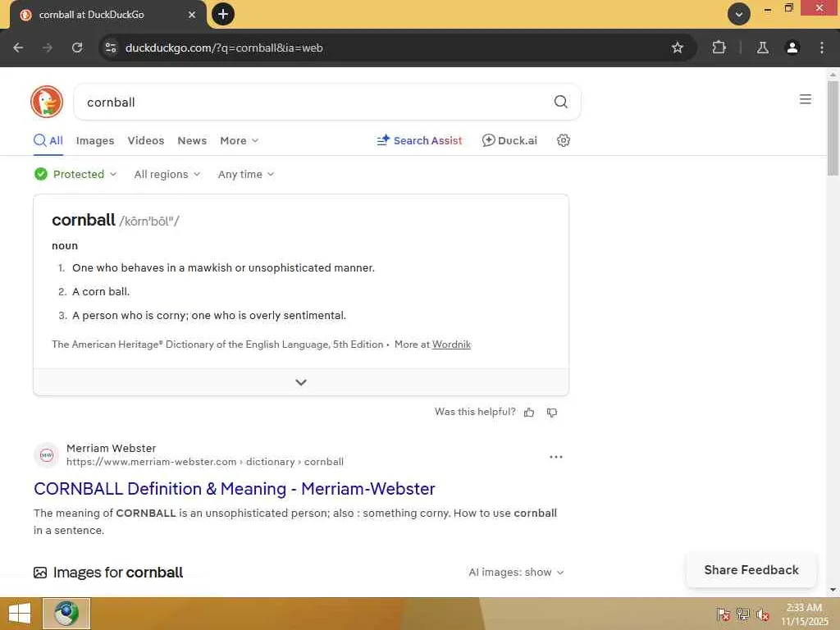Open Chrome Labs flask icon
The height and width of the screenshot is (630, 840).
click(x=762, y=48)
